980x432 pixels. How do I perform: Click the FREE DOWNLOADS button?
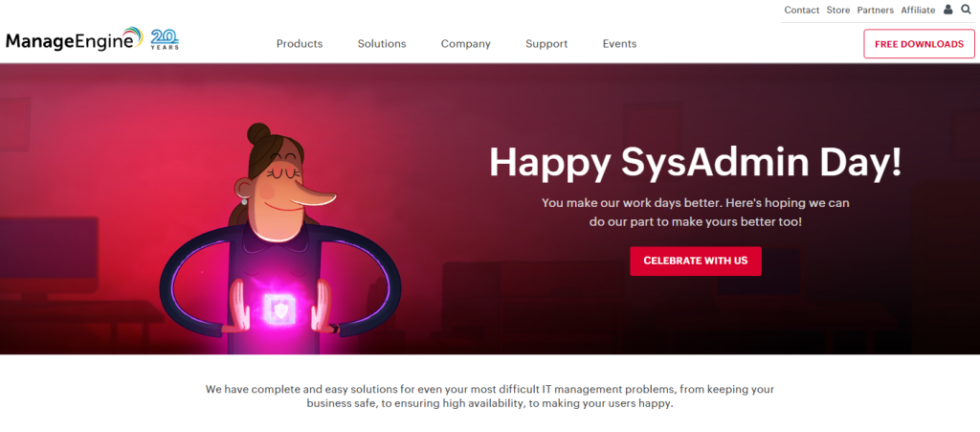pyautogui.click(x=919, y=44)
